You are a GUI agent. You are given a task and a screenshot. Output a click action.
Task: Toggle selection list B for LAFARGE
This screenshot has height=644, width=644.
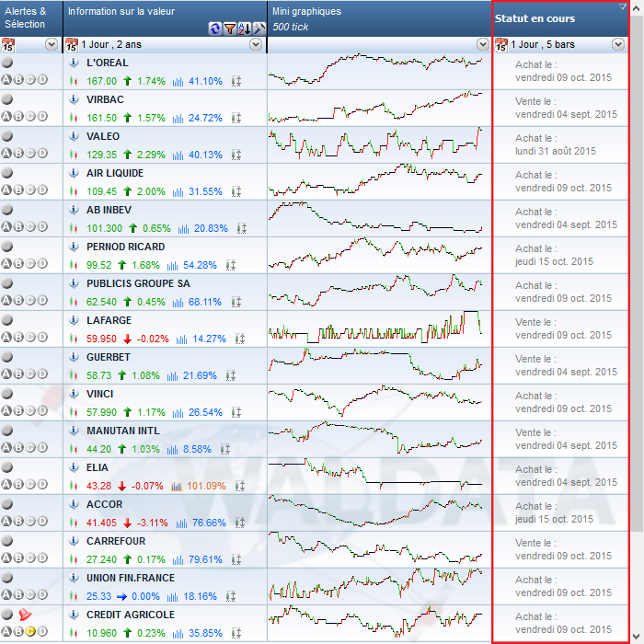[18, 338]
